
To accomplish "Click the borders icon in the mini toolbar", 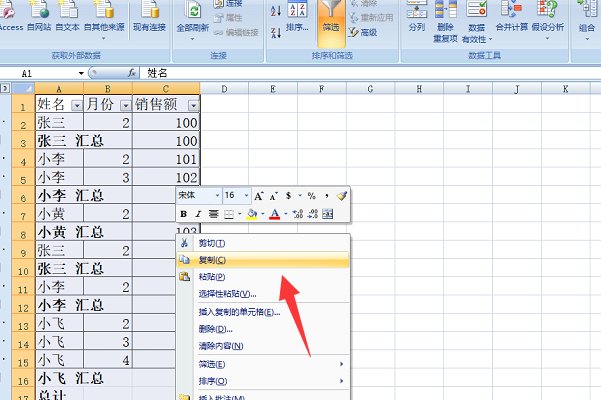I will click(229, 214).
